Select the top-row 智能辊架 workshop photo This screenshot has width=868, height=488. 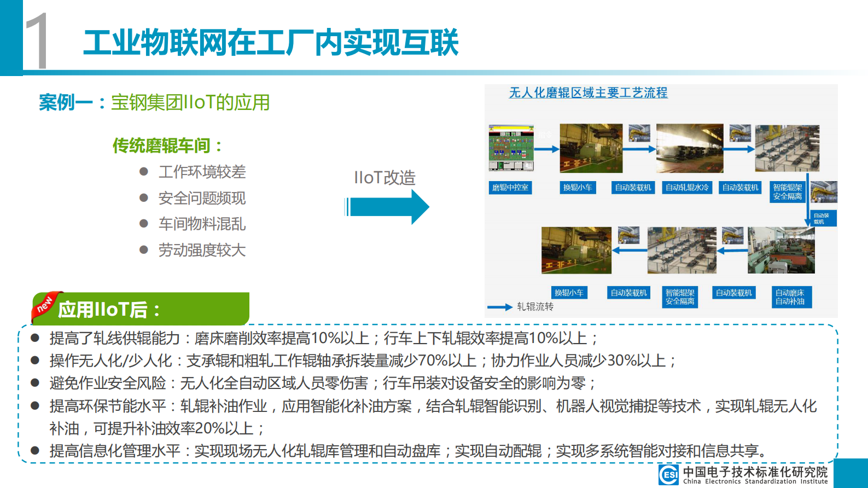tap(787, 148)
